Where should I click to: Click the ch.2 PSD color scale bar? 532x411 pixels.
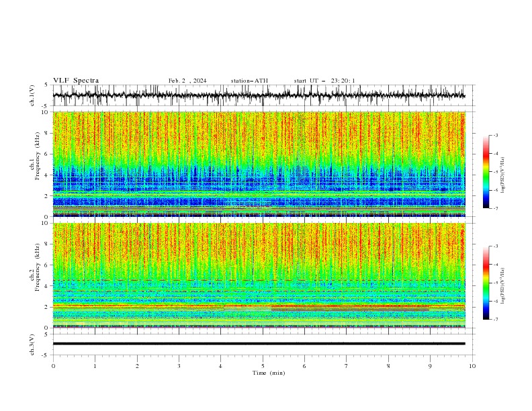click(x=486, y=283)
